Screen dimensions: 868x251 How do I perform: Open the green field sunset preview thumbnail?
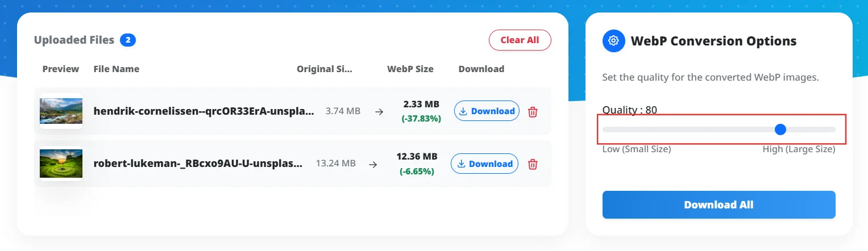[x=61, y=164]
